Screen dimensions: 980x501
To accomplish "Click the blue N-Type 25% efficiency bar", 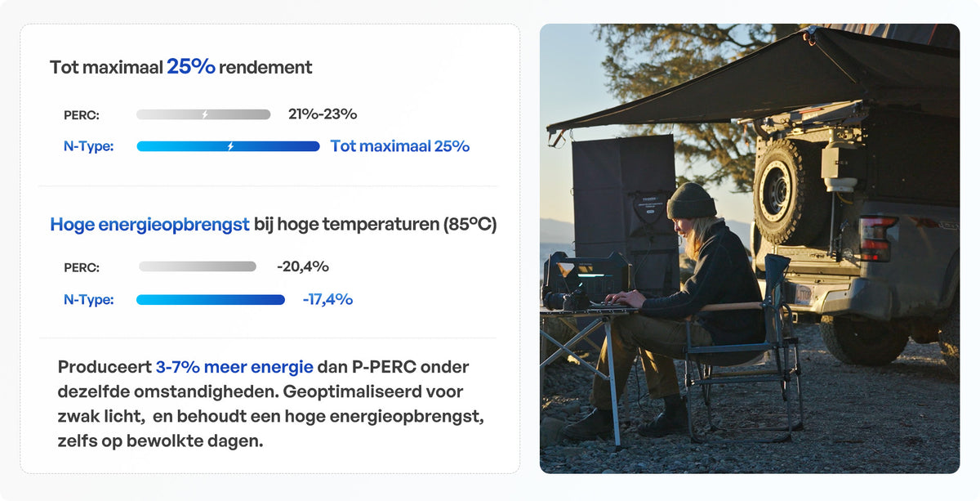I will [x=228, y=146].
